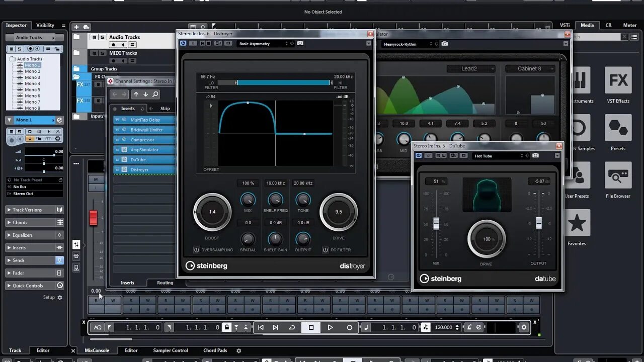Click the Shelf Freq knob in Distroyer
The width and height of the screenshot is (644, 362).
pyautogui.click(x=275, y=200)
